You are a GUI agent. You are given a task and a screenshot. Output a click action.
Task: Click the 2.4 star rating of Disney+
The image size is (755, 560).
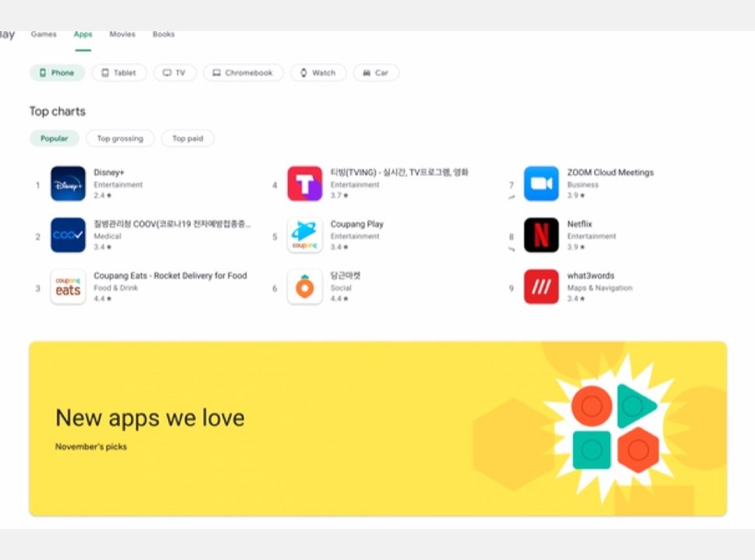coord(103,195)
